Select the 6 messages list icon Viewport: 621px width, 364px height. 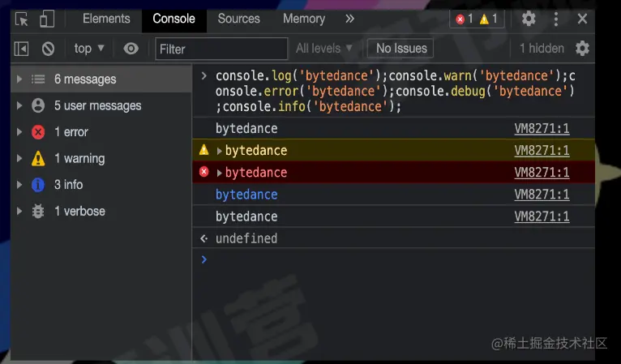[x=38, y=79]
